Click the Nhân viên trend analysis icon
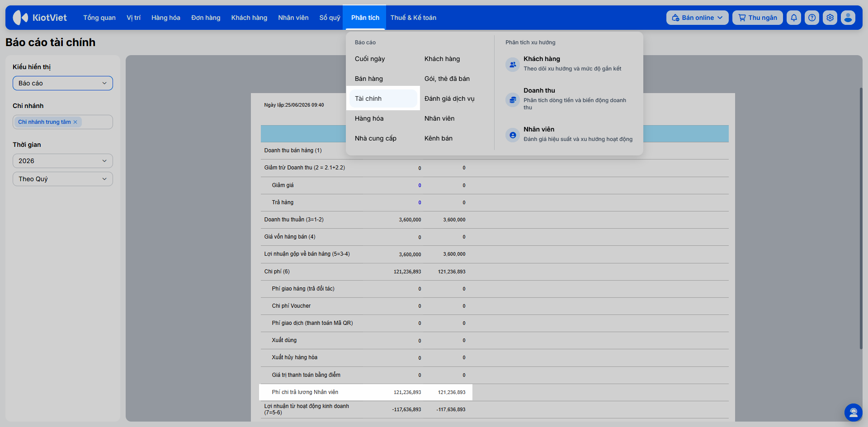Image resolution: width=868 pixels, height=427 pixels. (x=513, y=135)
